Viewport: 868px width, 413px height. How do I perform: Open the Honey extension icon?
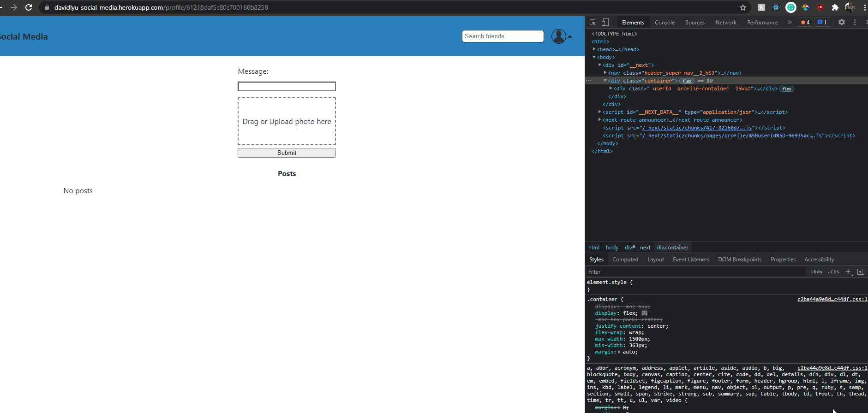pos(761,7)
